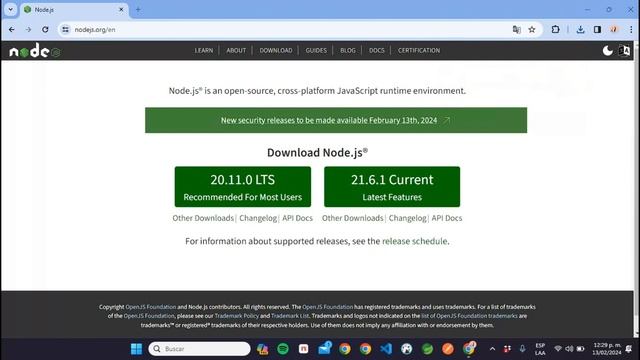Click the Node.js logo in the header
This screenshot has width=640, height=360.
[35, 51]
